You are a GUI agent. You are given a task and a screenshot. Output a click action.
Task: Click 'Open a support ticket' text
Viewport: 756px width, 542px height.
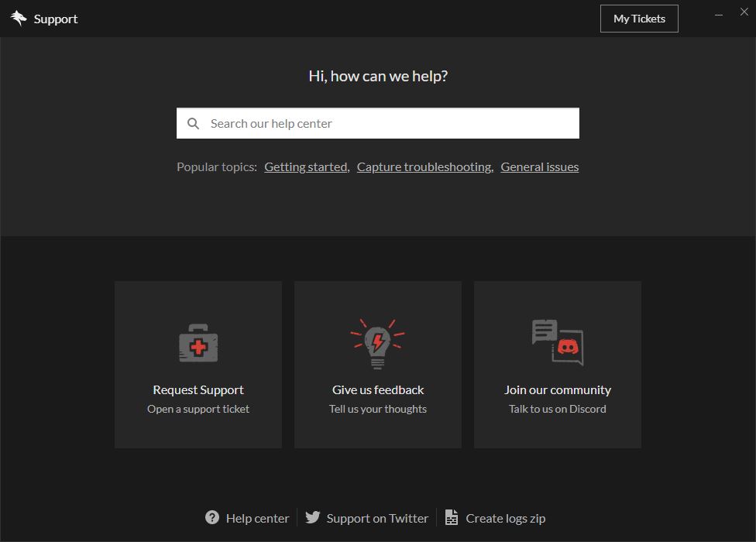pyautogui.click(x=198, y=409)
